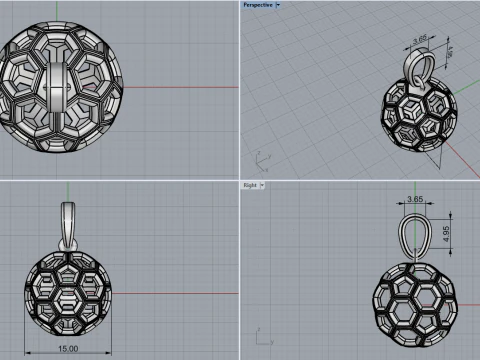Viewport: 480px width, 360px height.
Task: Open the Perspective viewport dropdown arrow
Action: 278,5
